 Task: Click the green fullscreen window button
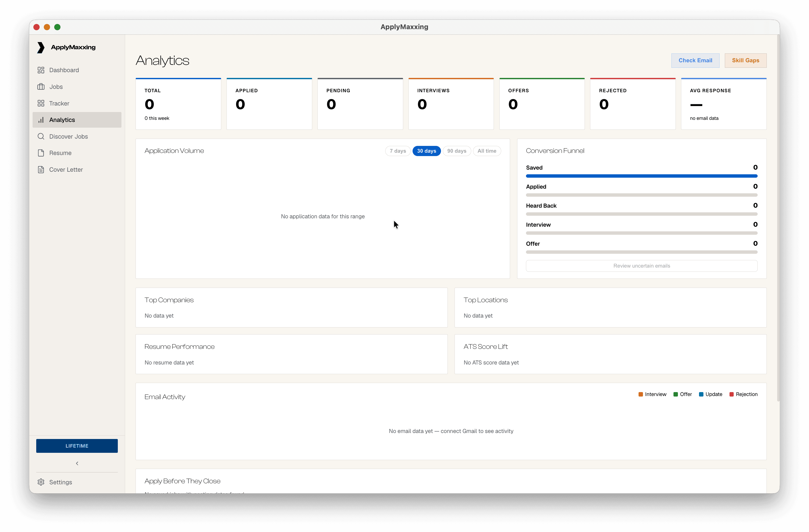pos(57,27)
